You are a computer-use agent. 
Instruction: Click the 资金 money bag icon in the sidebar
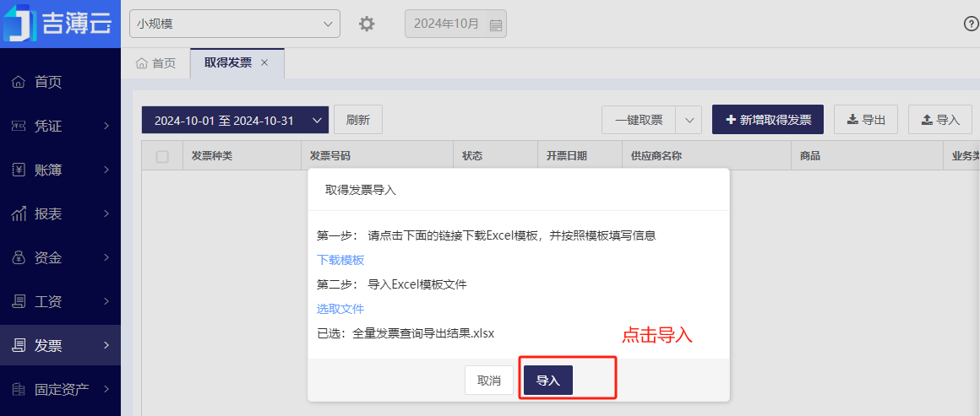pyautogui.click(x=19, y=257)
